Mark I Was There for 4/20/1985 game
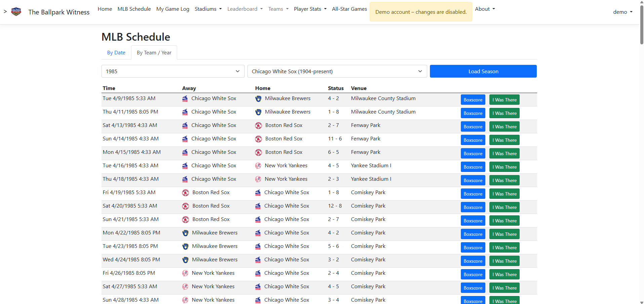Screen dimensions: 644x304 tap(504, 207)
